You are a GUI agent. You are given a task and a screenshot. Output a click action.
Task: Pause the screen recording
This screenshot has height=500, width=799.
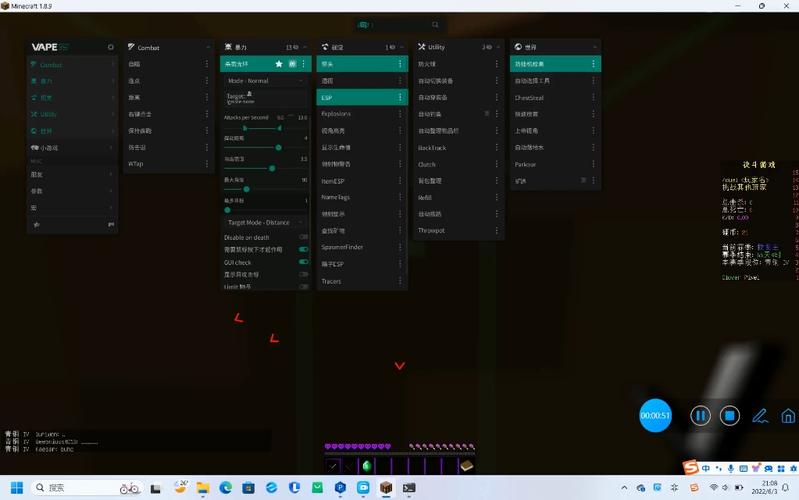[x=701, y=415]
